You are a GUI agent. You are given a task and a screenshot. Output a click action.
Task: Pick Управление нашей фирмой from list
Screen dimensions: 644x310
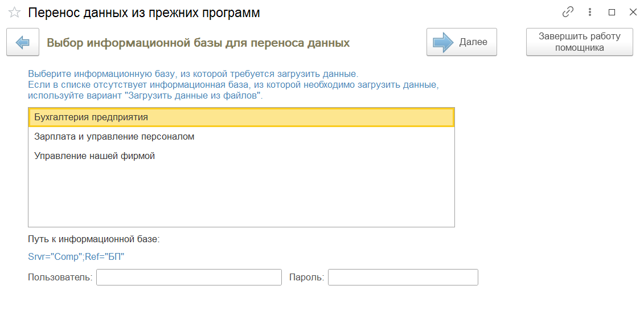95,156
